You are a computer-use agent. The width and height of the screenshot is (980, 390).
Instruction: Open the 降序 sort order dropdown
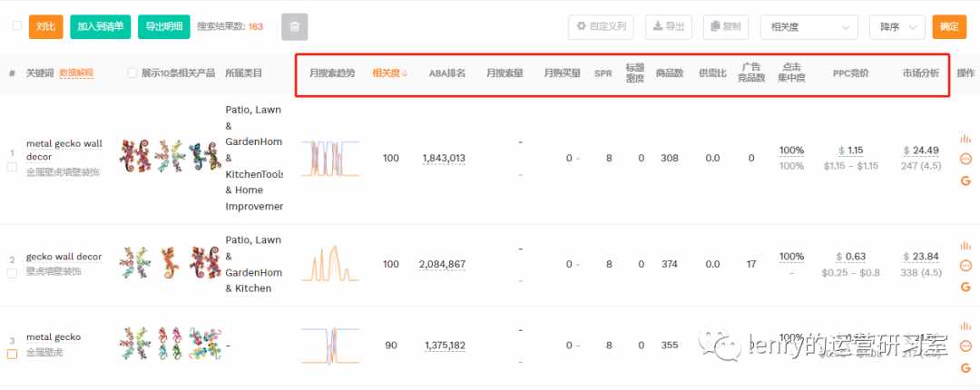point(897,27)
